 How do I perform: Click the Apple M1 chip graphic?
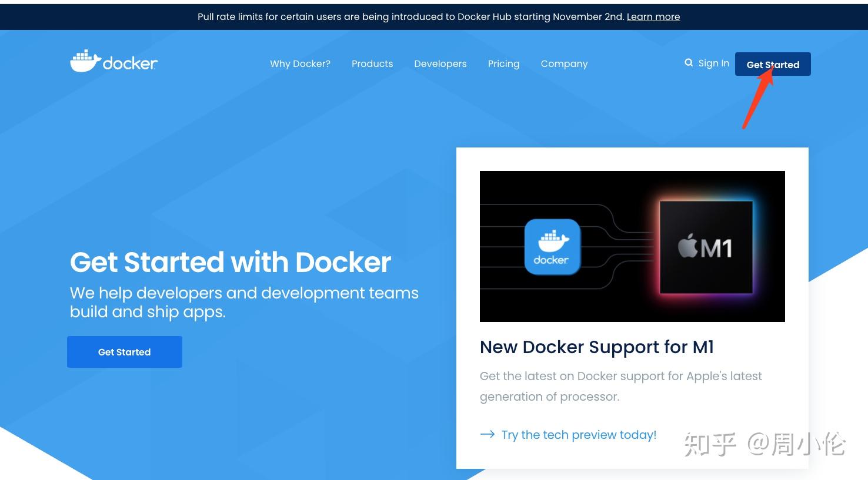(706, 246)
